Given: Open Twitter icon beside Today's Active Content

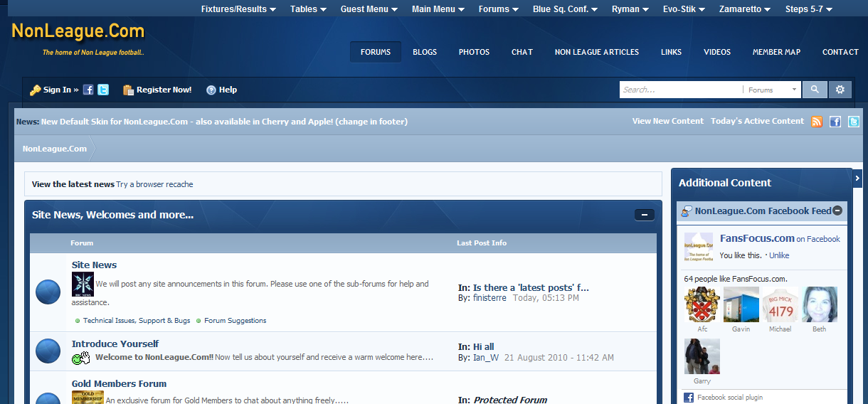Looking at the screenshot, I should click(x=854, y=122).
